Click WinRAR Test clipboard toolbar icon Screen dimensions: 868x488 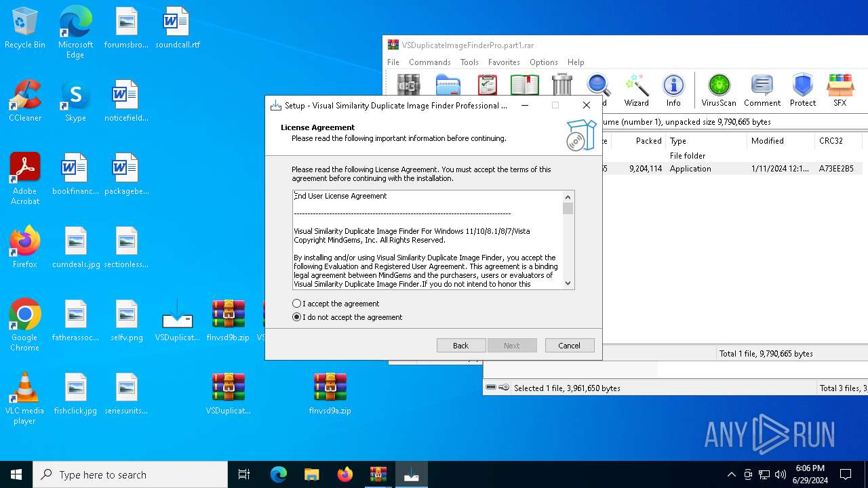point(487,85)
